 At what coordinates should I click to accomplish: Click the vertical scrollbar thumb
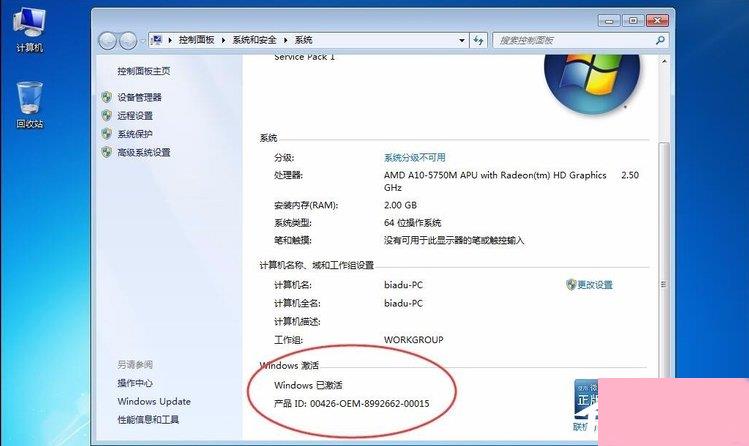(663, 284)
